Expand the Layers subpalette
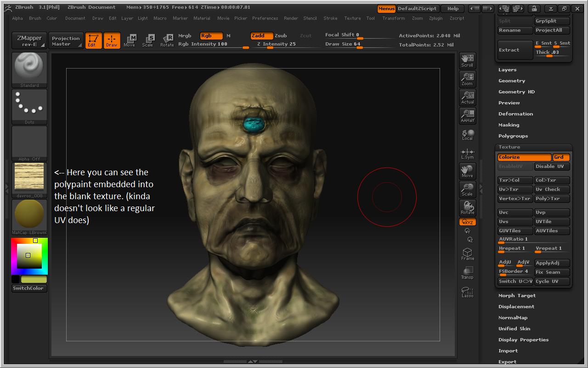 [507, 70]
